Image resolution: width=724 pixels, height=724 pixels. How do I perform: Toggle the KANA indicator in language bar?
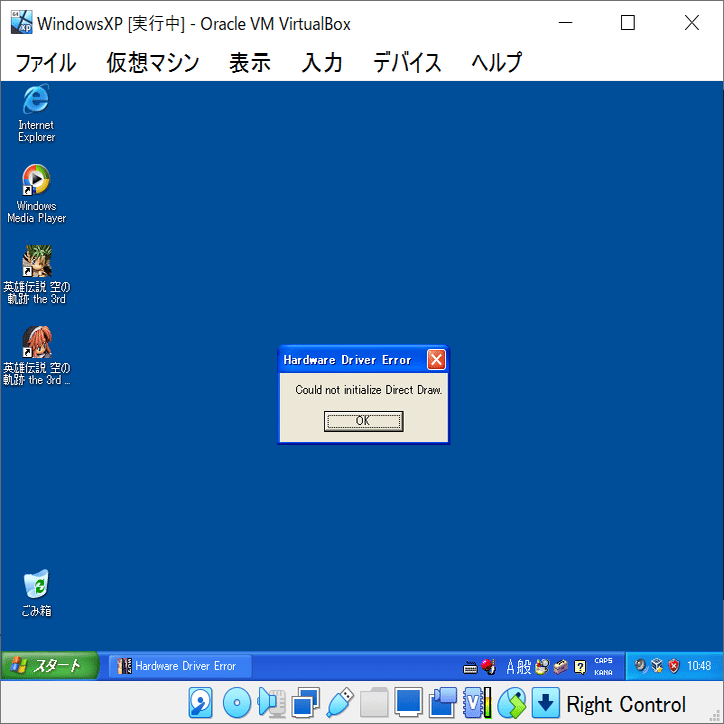(x=603, y=673)
